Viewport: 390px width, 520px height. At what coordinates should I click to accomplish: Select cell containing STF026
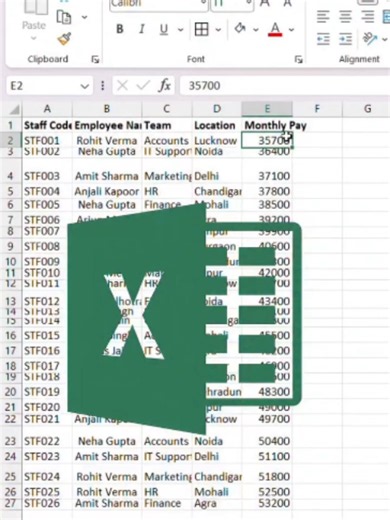click(x=47, y=503)
